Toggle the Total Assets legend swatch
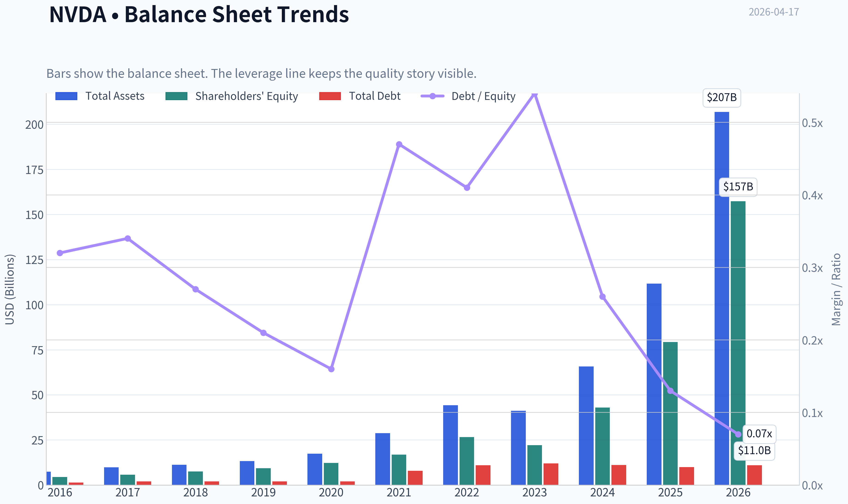This screenshot has width=848, height=504. (66, 96)
